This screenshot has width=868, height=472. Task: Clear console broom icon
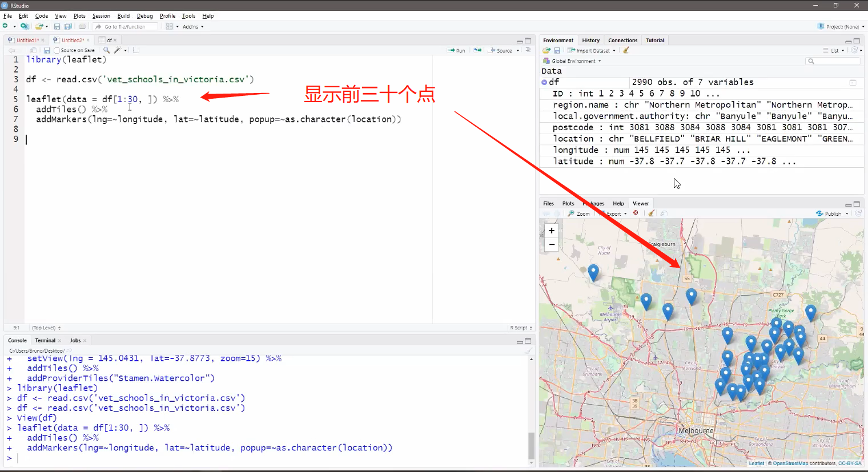coord(528,350)
